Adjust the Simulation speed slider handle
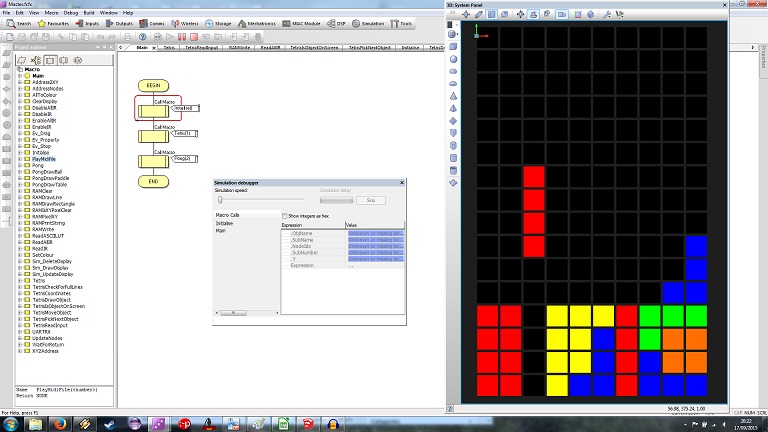 click(x=220, y=200)
